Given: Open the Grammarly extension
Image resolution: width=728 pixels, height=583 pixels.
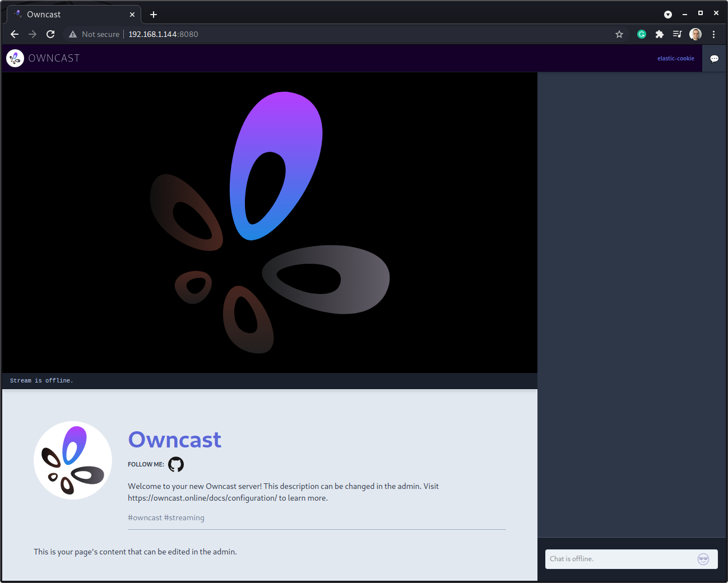Looking at the screenshot, I should click(642, 34).
